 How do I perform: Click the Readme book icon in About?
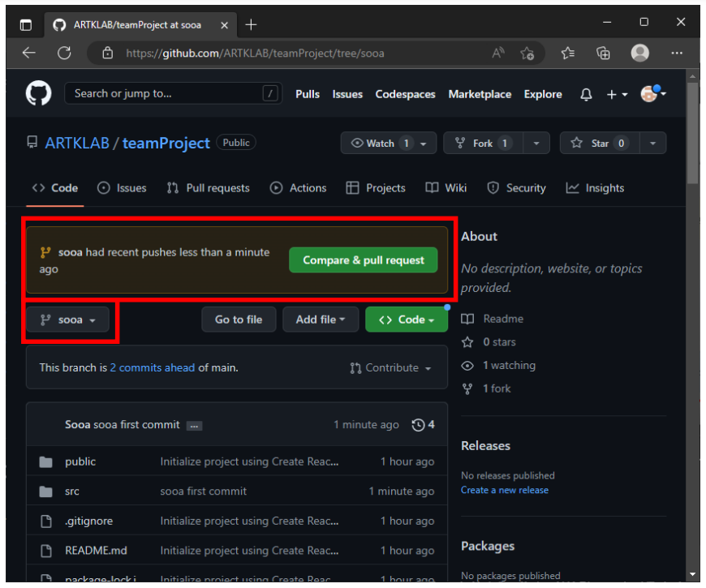[x=467, y=320]
